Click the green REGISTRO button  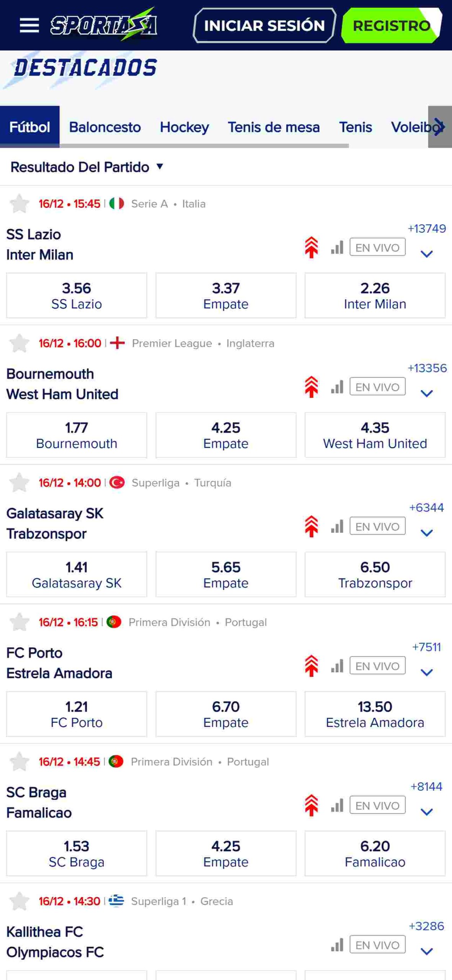click(x=392, y=25)
